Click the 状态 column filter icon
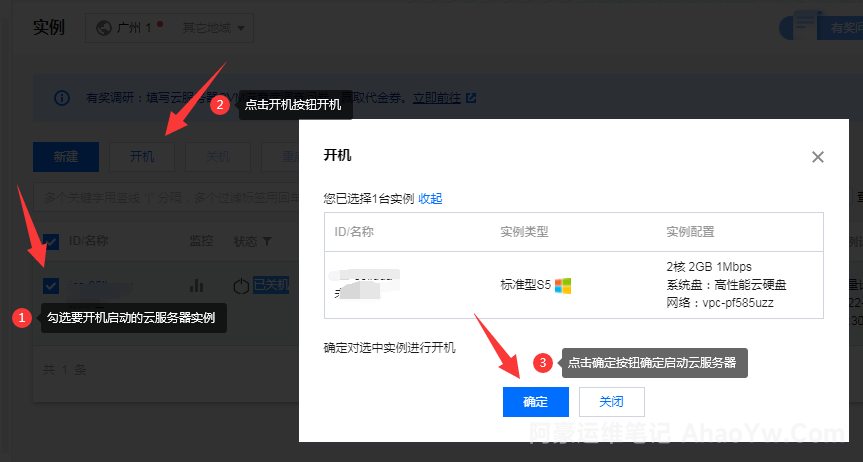The height and width of the screenshot is (462, 863). pyautogui.click(x=267, y=241)
